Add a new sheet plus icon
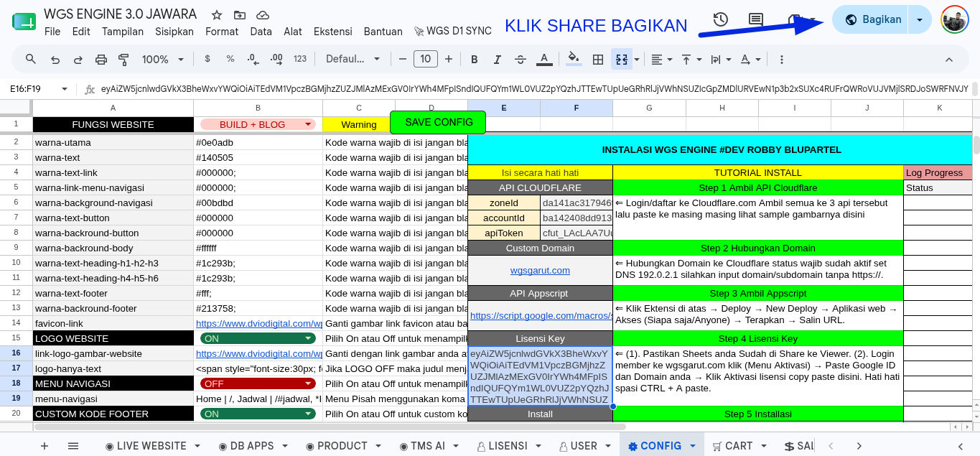 click(x=45, y=446)
